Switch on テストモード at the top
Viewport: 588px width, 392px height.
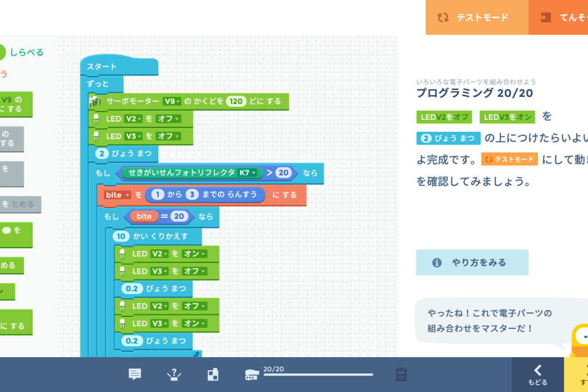coord(477,18)
